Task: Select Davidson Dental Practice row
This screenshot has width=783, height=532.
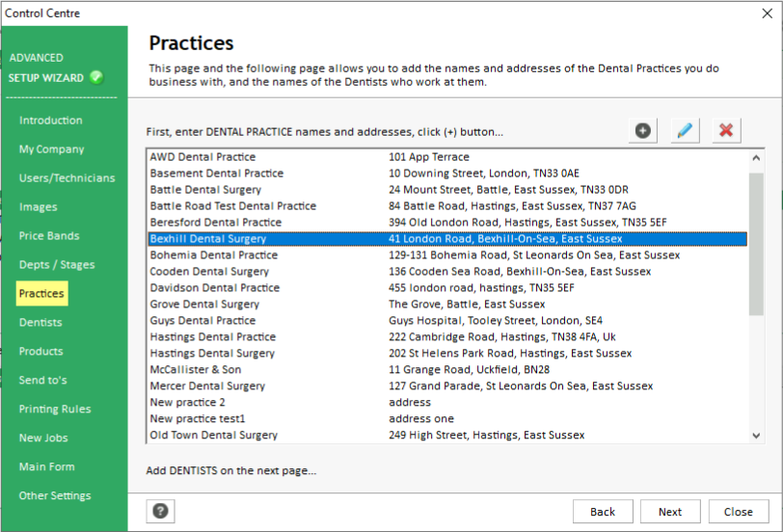Action: [448, 288]
